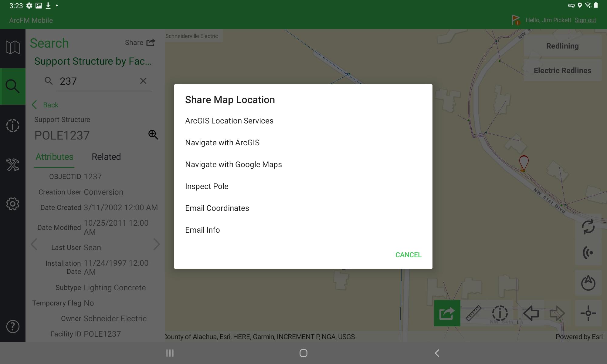Select Email Coordinates option
Viewport: 607px width, 364px height.
pos(303,208)
